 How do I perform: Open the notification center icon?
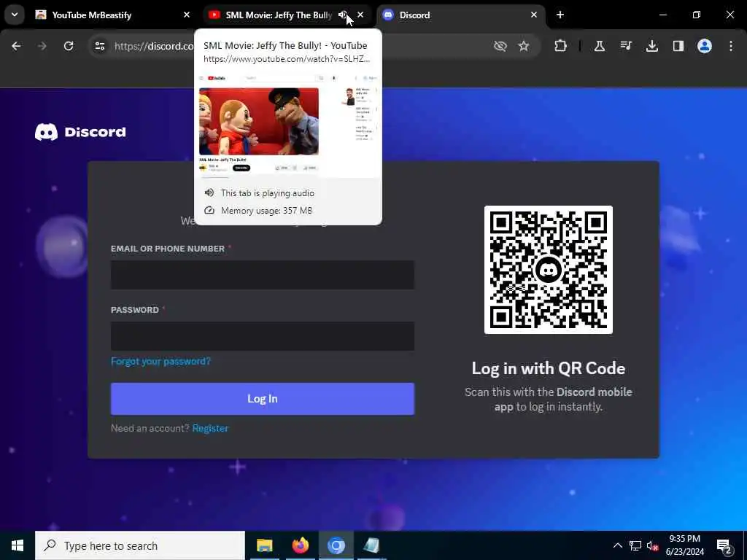(x=724, y=545)
